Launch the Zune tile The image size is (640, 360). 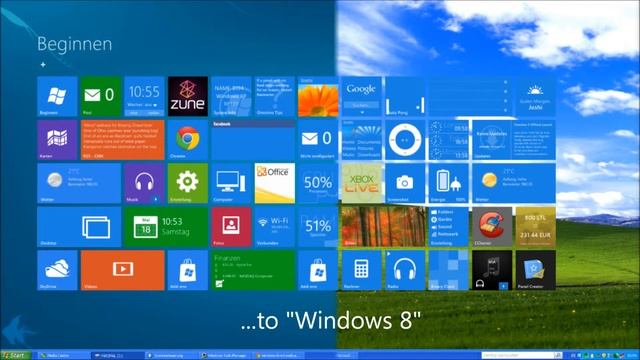click(x=188, y=96)
